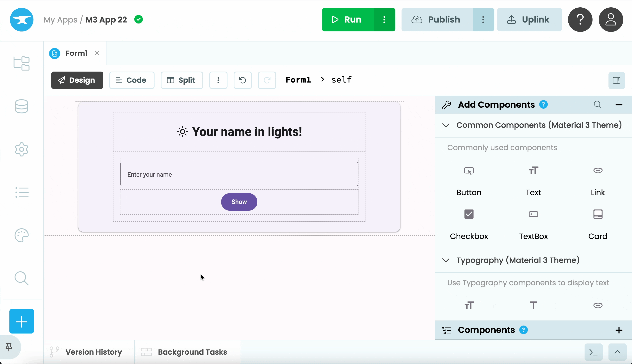
Task: Switch to Code view
Action: [x=132, y=80]
